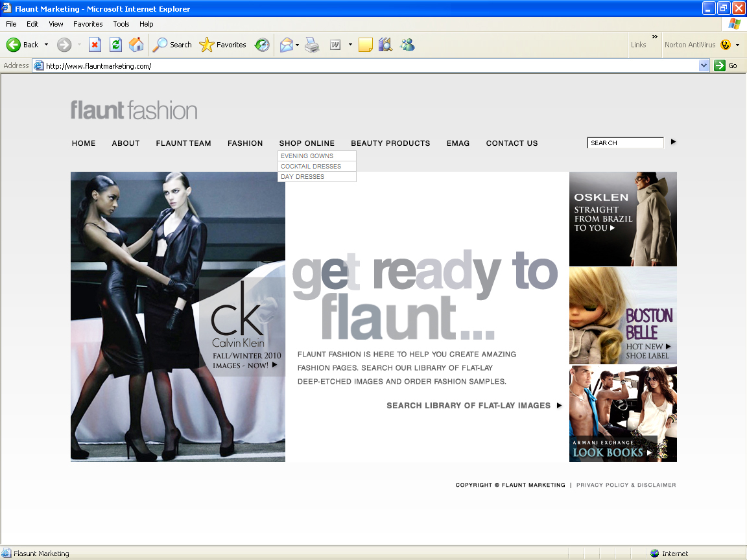
Task: Expand the Edit button dropdown arrow
Action: (x=350, y=45)
